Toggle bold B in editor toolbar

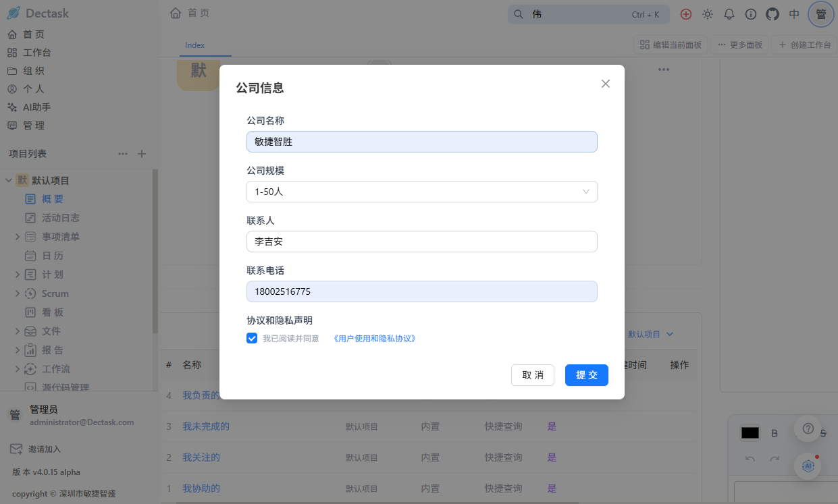click(775, 433)
